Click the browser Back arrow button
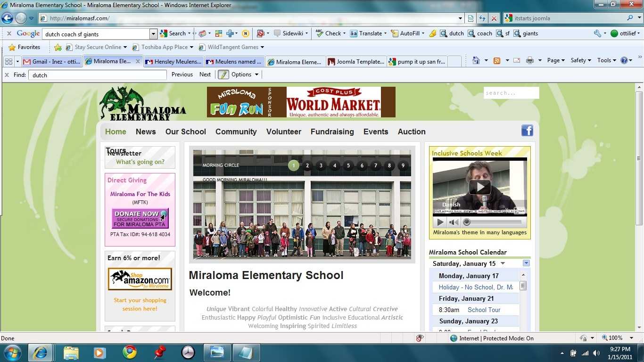This screenshot has height=362, width=644. coord(7,18)
